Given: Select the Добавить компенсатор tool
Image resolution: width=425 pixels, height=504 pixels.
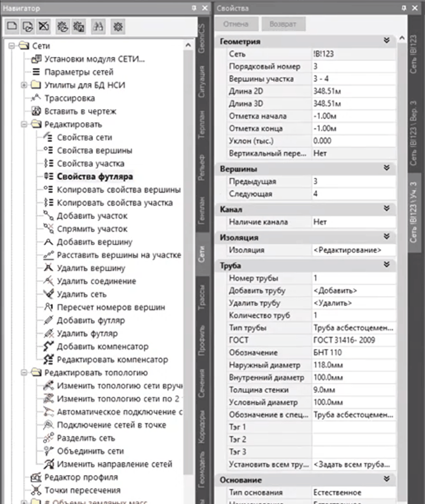Looking at the screenshot, I should [x=102, y=347].
